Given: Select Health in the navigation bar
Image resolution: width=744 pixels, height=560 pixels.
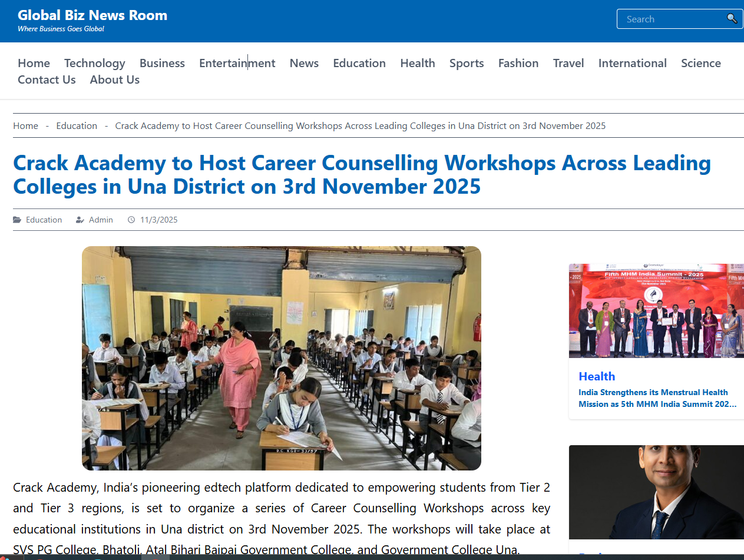Looking at the screenshot, I should pos(417,63).
